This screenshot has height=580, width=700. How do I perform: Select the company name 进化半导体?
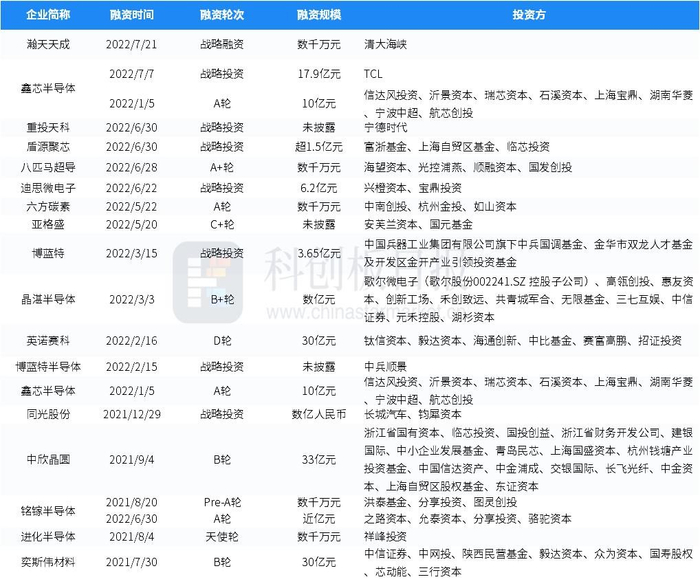pos(48,537)
